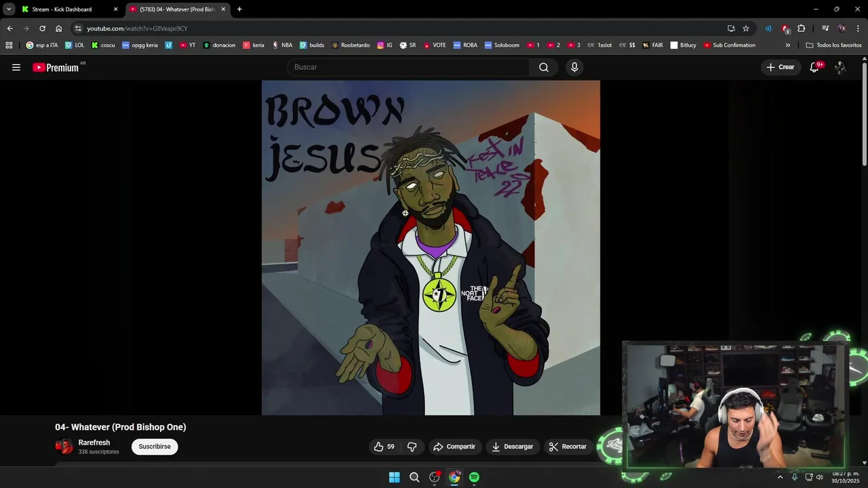Like the video with thumbs up
This screenshot has width=868, height=488.
tap(384, 447)
